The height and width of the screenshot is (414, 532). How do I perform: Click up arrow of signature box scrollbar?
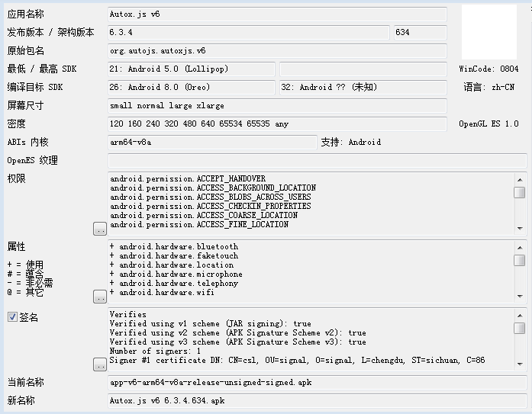520,316
